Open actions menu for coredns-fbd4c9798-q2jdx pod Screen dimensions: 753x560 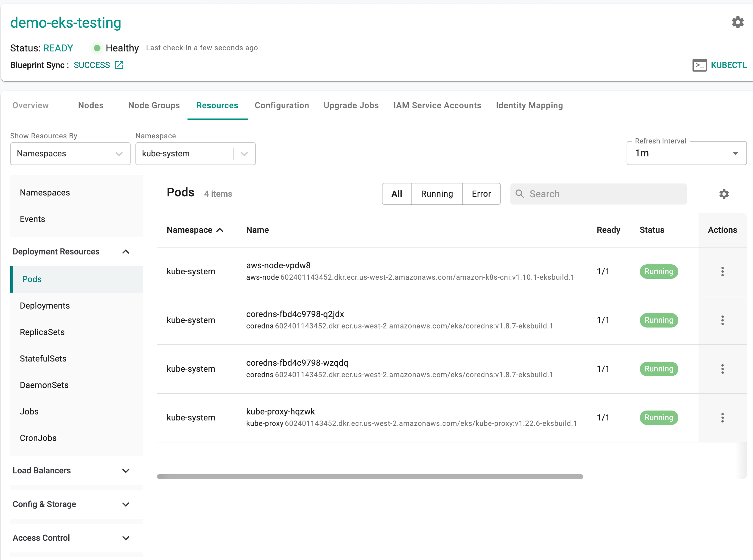[722, 320]
